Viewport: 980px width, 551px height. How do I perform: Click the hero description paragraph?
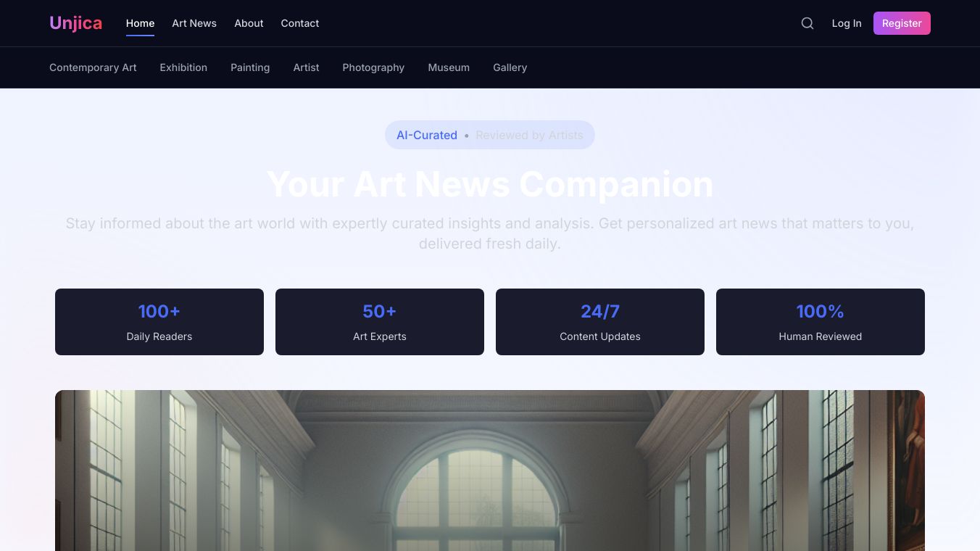point(490,233)
